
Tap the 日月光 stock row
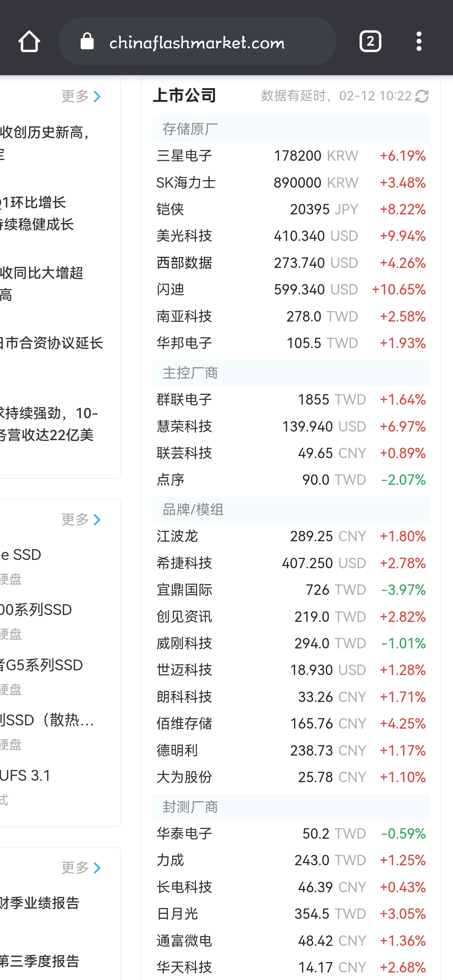291,914
